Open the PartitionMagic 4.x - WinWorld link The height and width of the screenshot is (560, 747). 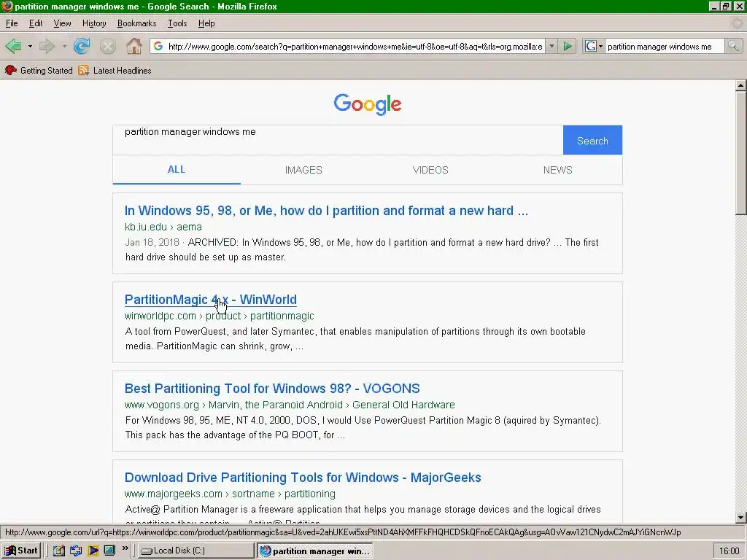[211, 300]
